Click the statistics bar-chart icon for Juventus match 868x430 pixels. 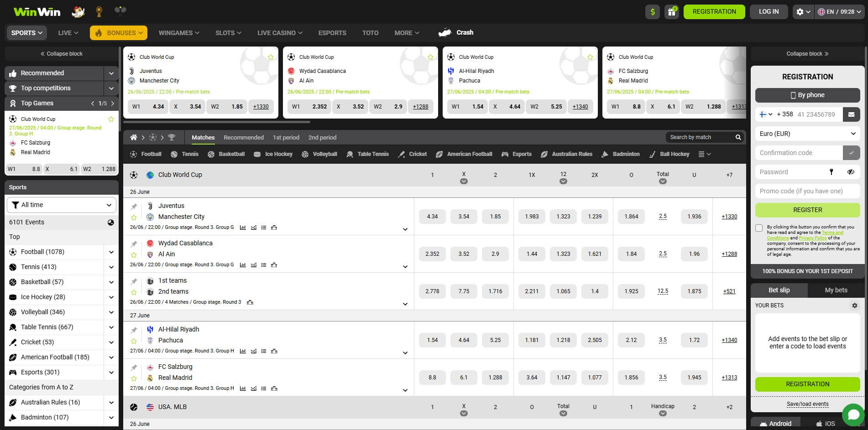[243, 227]
